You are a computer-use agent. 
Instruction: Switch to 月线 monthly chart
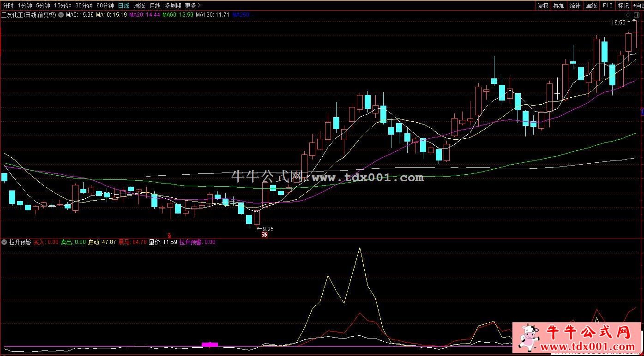(x=155, y=6)
